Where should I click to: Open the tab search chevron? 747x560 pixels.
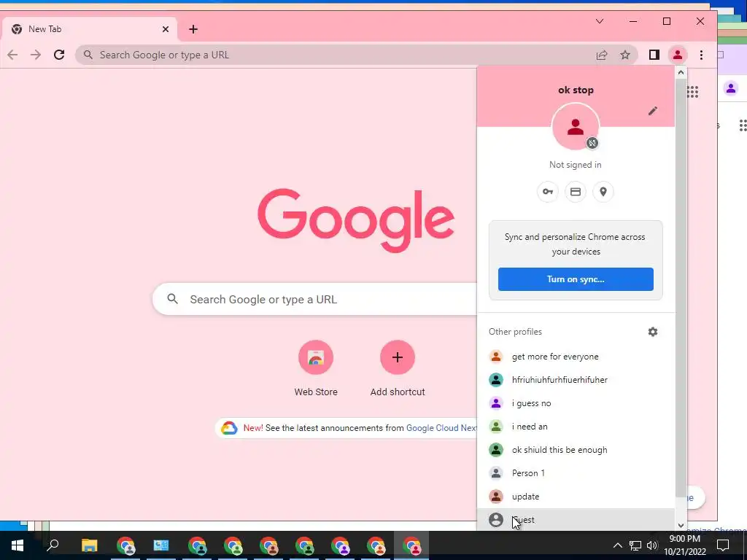click(x=600, y=21)
